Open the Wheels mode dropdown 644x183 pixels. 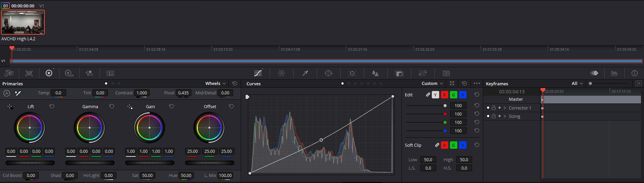click(216, 84)
